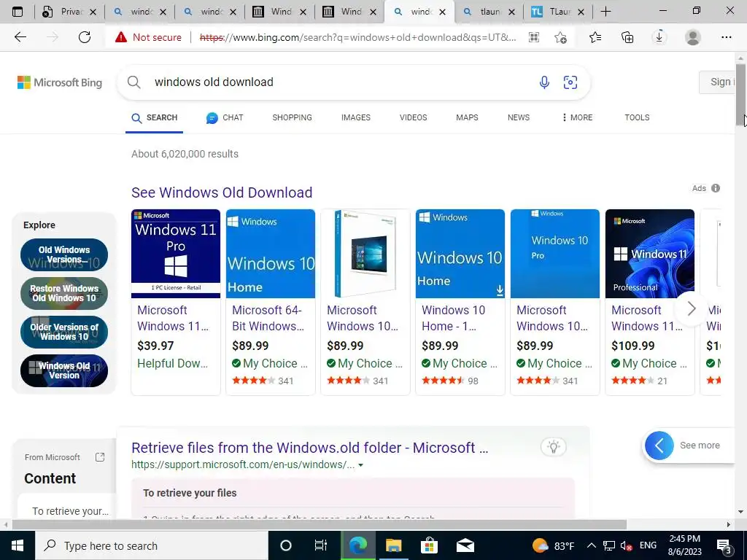Open Microsoft Store from taskbar
The height and width of the screenshot is (560, 747).
click(x=429, y=545)
